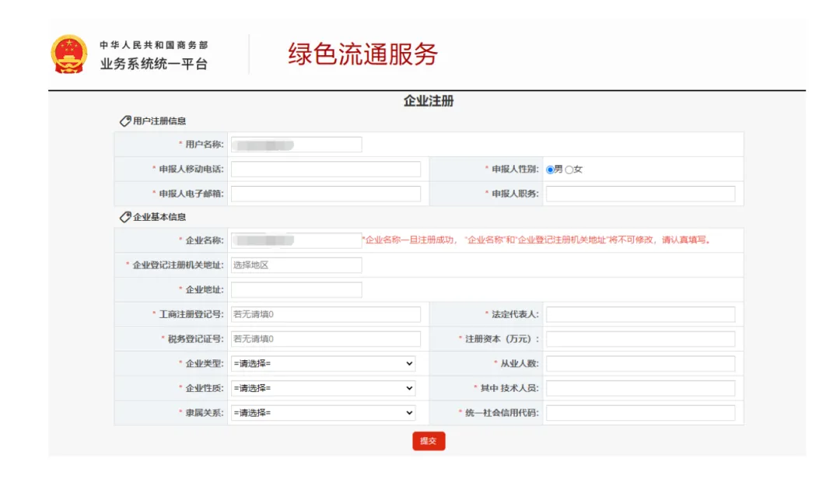Expand the 企业性质 dropdown
The width and height of the screenshot is (840, 504).
click(x=323, y=388)
